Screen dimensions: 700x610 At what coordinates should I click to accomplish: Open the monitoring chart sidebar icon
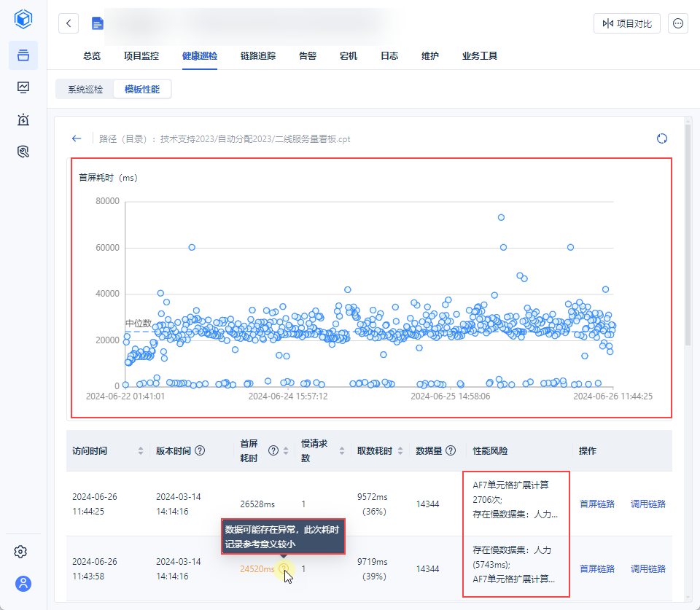click(23, 87)
